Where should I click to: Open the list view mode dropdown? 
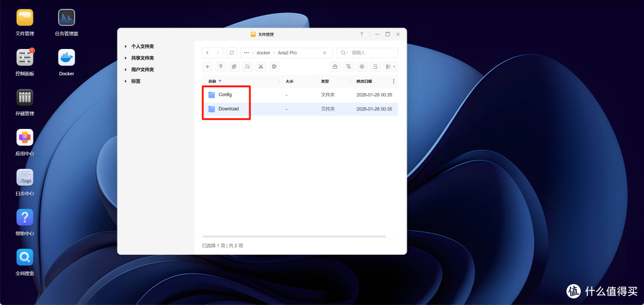click(x=391, y=66)
